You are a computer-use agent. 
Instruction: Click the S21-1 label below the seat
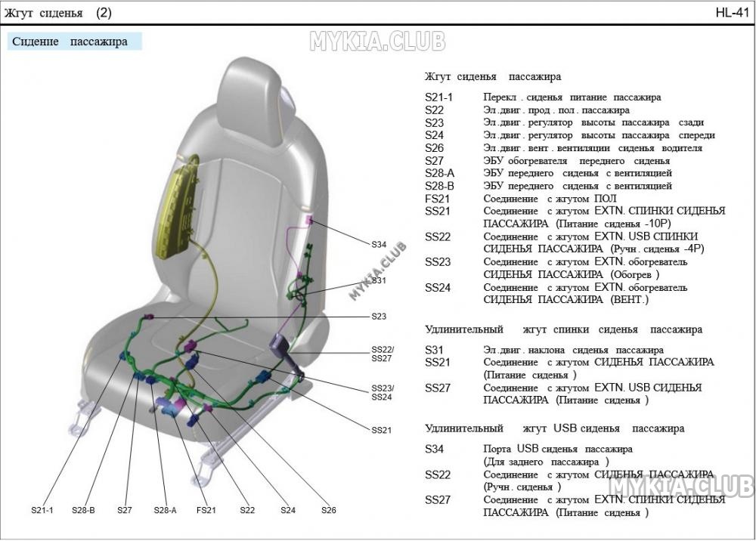tap(42, 510)
